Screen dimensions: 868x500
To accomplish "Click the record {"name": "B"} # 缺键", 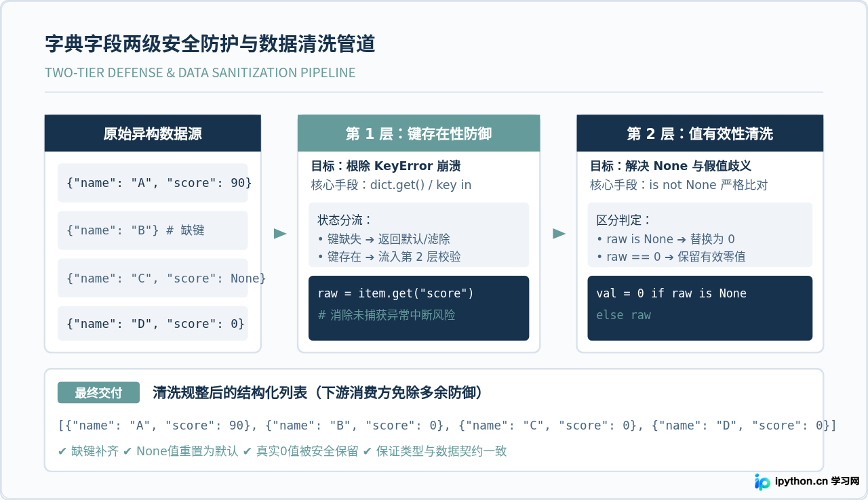I will coord(153,230).
